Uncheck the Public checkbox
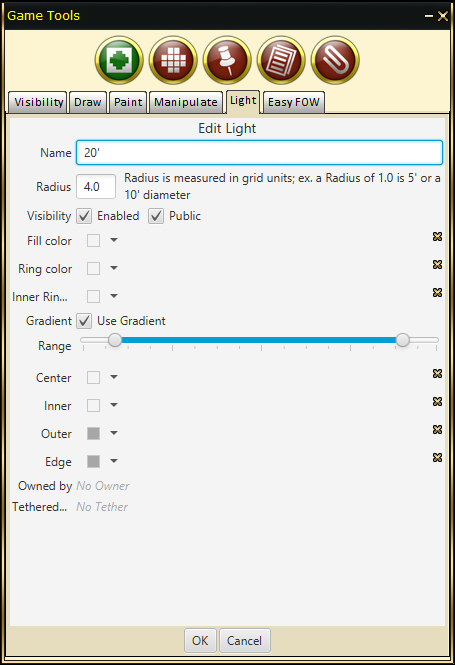This screenshot has width=455, height=665. point(156,216)
